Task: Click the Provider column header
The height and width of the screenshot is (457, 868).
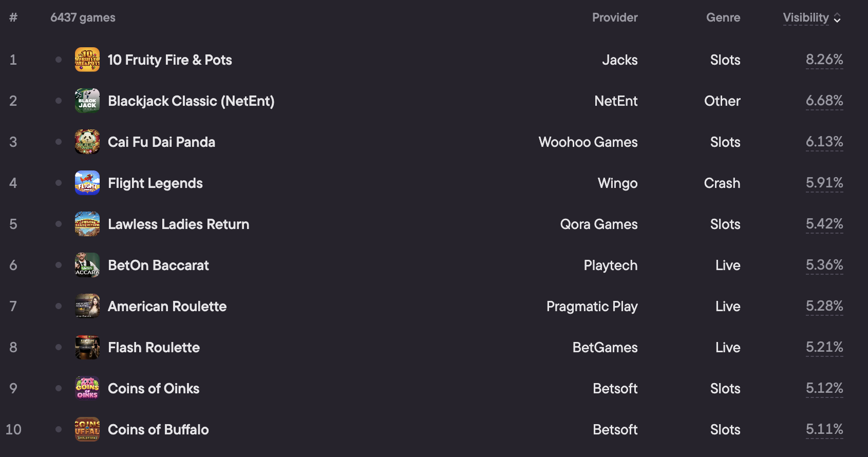Action: pos(615,17)
